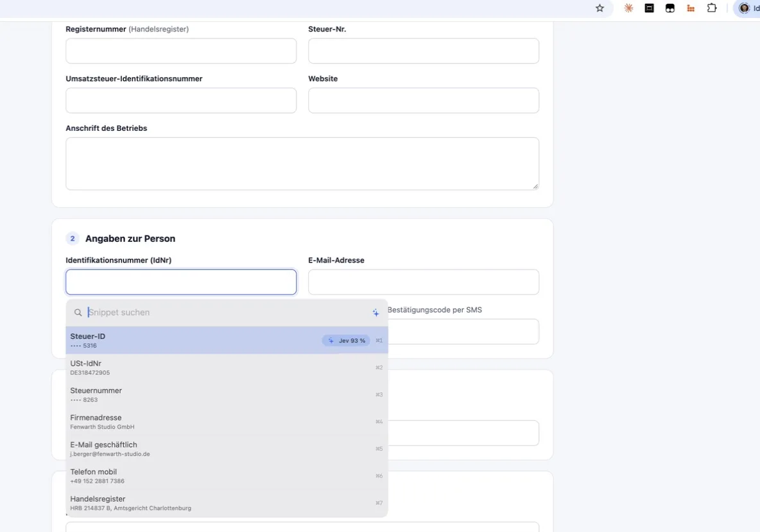Screen dimensions: 760x532
Task: Focus the Snippet suchen search field
Action: click(x=227, y=313)
